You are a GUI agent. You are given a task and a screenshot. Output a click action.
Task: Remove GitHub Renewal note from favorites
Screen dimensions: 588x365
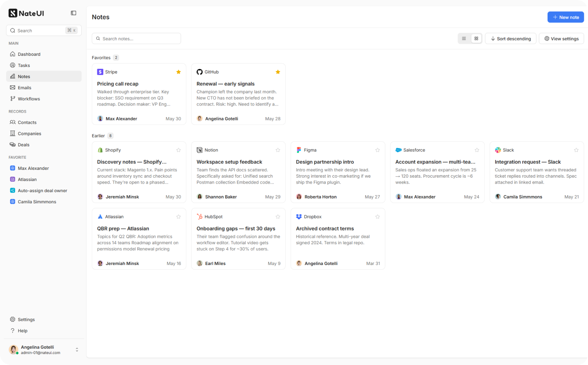(x=278, y=72)
